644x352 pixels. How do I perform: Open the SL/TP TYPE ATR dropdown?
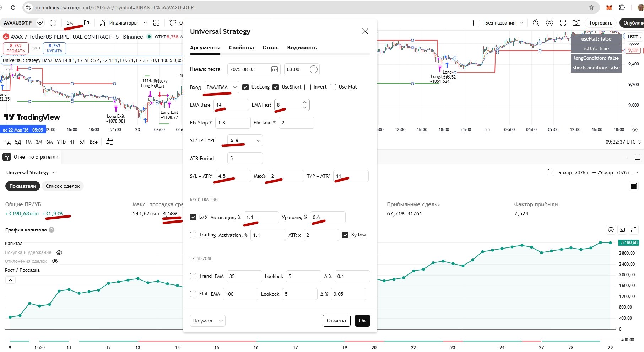coord(245,140)
